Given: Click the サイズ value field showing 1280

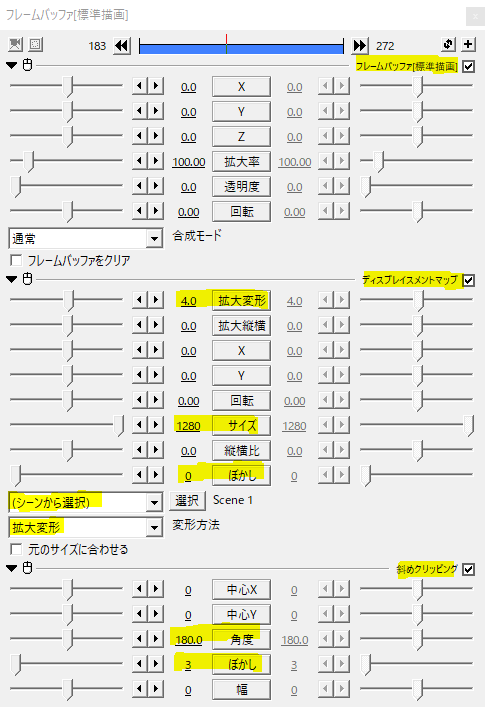Looking at the screenshot, I should (188, 426).
